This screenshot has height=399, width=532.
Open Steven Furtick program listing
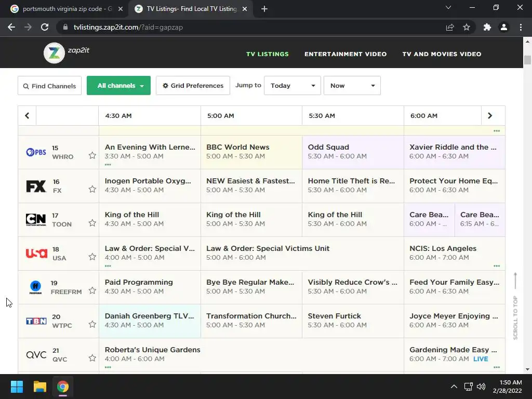click(353, 321)
